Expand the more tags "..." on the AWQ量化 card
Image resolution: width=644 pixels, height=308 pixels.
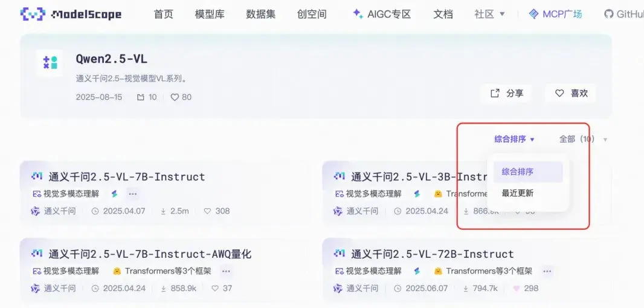click(x=226, y=271)
